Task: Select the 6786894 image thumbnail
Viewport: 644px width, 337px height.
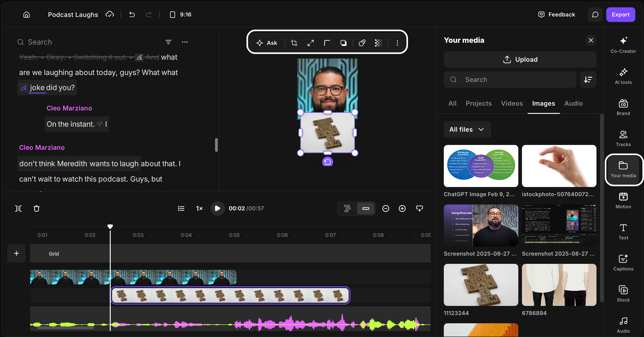Action: [x=559, y=285]
